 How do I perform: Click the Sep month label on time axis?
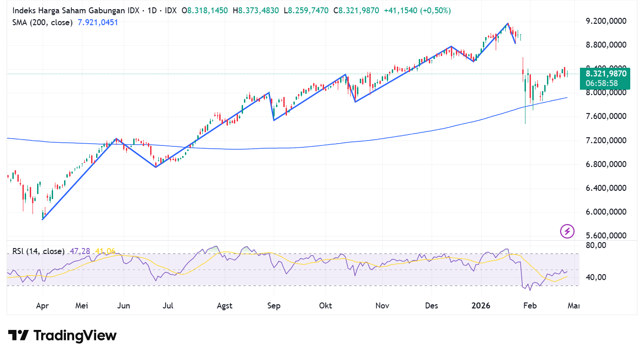click(x=274, y=306)
